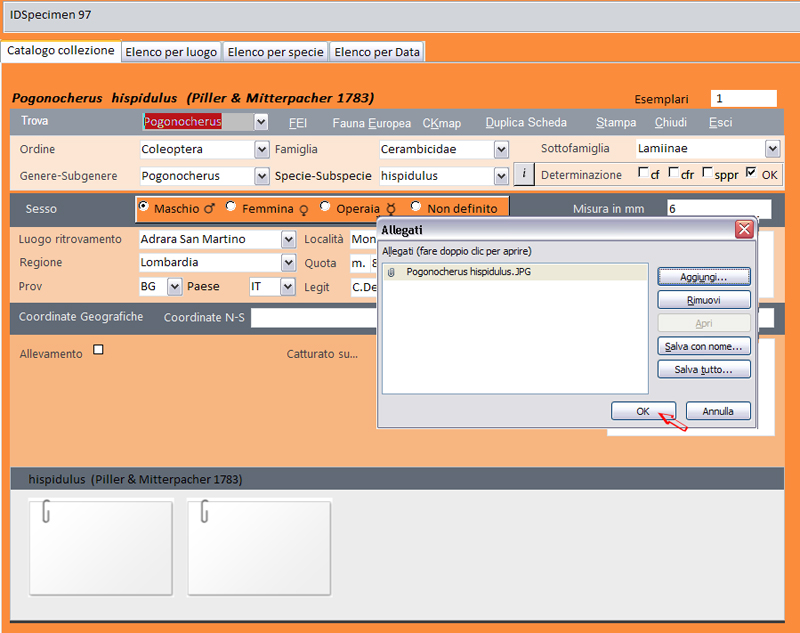This screenshot has height=633, width=800.
Task: Select the Maschio radio button
Action: pos(144,207)
